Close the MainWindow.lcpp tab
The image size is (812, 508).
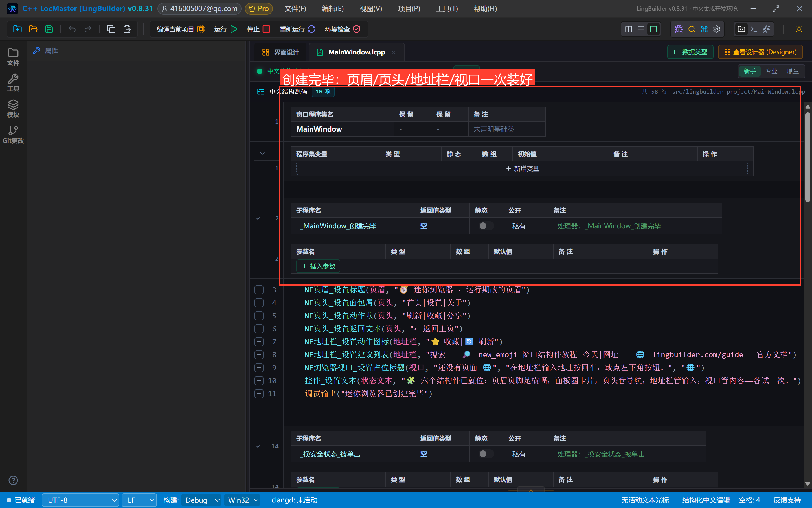pos(393,52)
